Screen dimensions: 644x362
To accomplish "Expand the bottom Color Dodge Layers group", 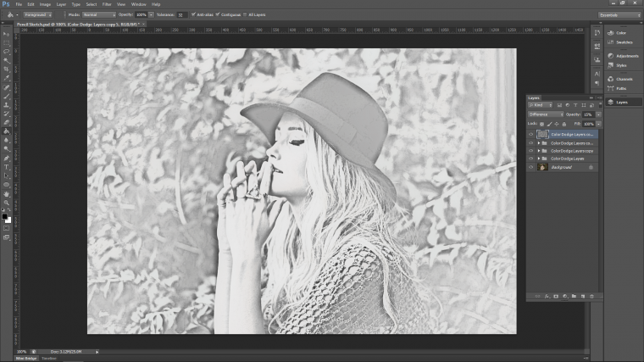I will 538,159.
